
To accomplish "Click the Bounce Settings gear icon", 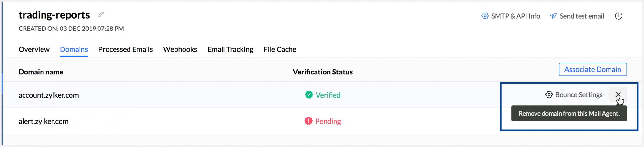I will (x=549, y=95).
